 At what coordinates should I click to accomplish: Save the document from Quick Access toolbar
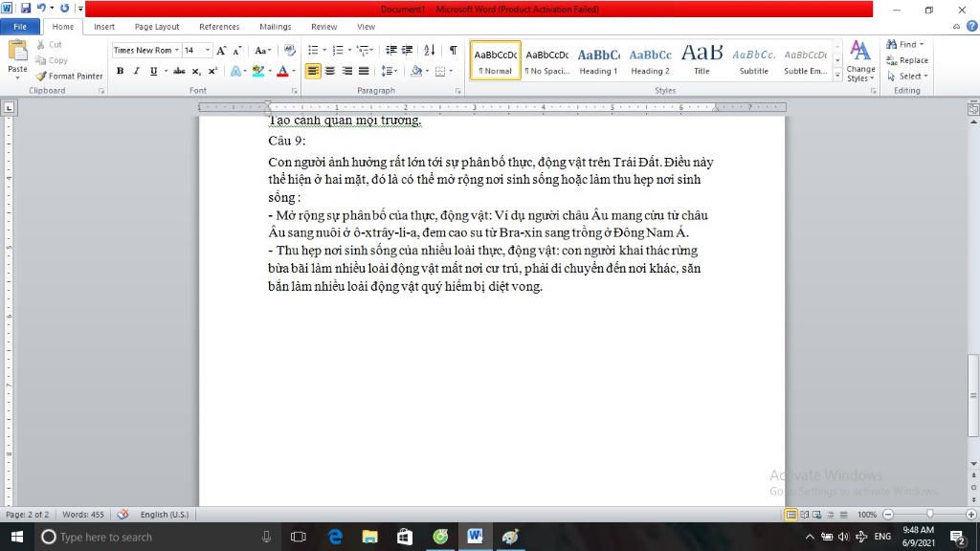26,9
